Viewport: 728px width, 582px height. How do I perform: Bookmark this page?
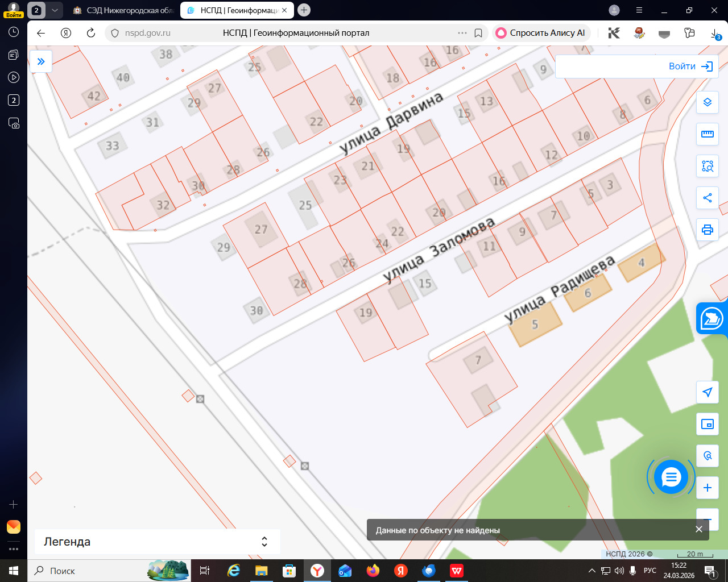click(478, 33)
